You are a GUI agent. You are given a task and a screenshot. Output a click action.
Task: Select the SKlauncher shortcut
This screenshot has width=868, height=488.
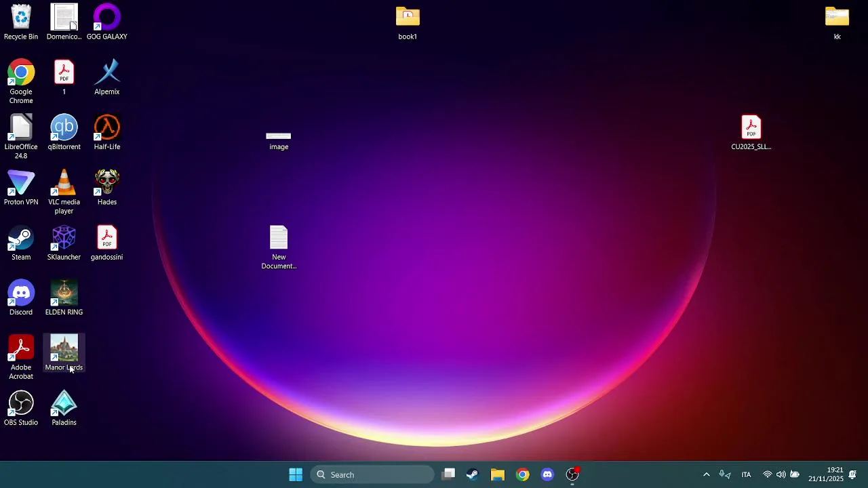click(x=64, y=243)
